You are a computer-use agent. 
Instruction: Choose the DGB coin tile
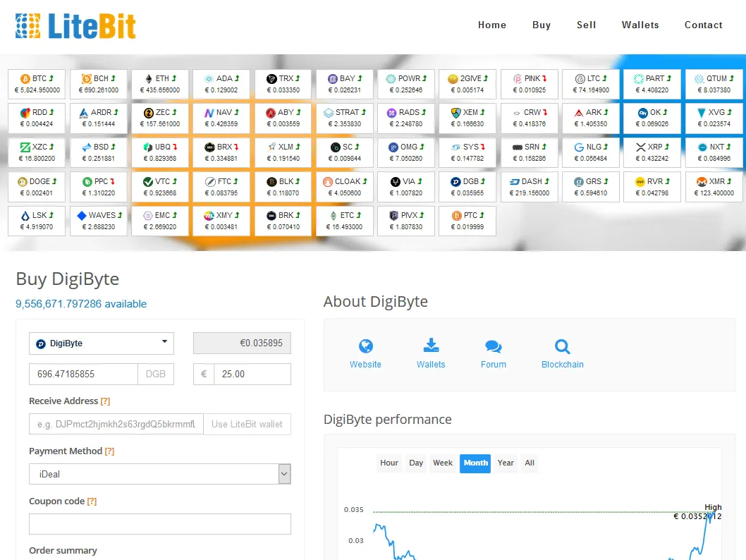tap(467, 187)
